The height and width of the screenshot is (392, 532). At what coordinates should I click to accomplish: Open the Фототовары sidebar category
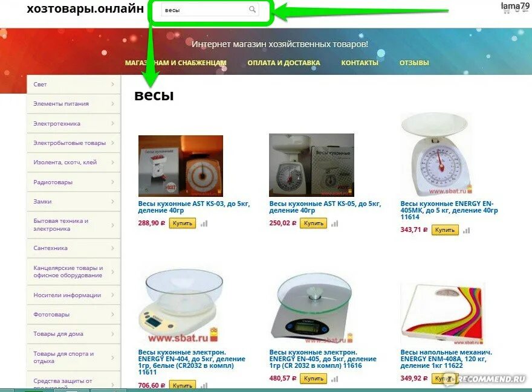point(74,314)
